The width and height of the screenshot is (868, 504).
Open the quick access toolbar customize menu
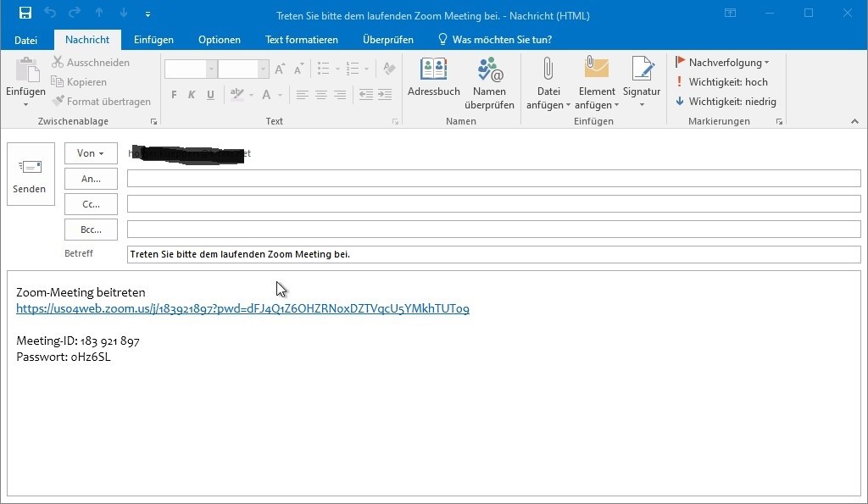147,14
